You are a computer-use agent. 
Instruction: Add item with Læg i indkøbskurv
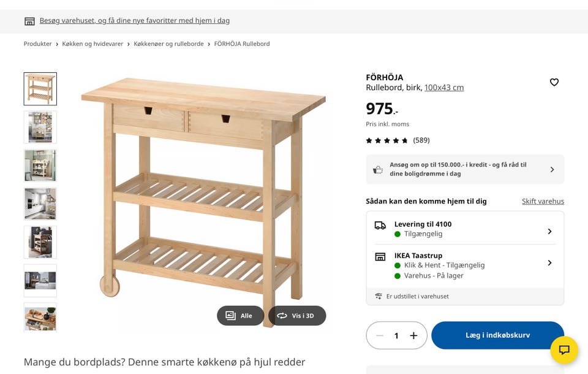click(x=497, y=335)
